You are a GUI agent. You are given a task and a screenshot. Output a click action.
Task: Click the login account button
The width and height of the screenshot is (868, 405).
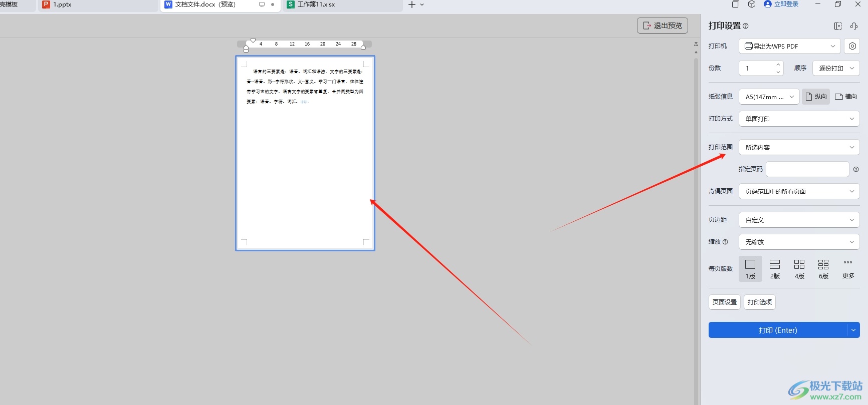781,4
